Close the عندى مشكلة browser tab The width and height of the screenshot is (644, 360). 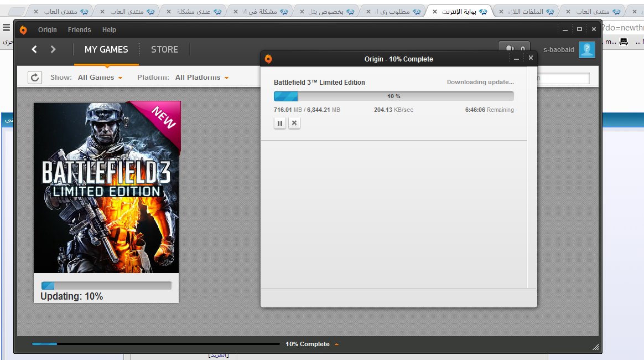(169, 12)
